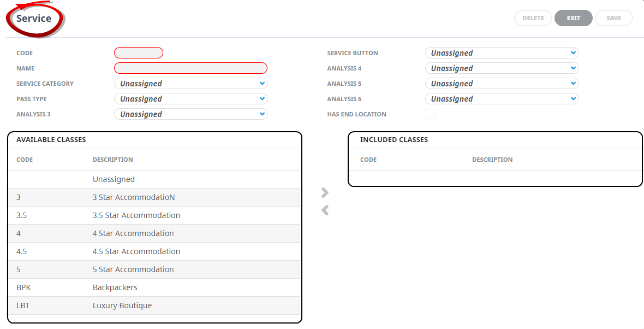Open the Service Button dropdown
This screenshot has width=644, height=329.
tap(502, 53)
